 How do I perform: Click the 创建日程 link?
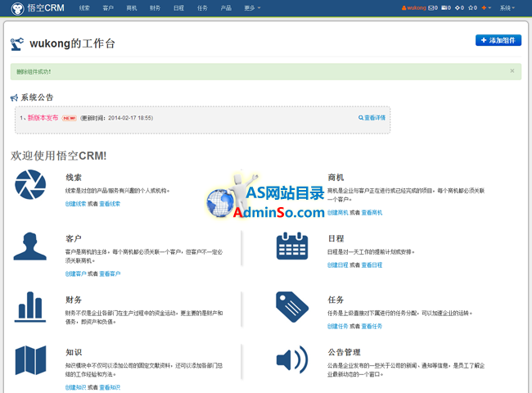[x=337, y=265]
